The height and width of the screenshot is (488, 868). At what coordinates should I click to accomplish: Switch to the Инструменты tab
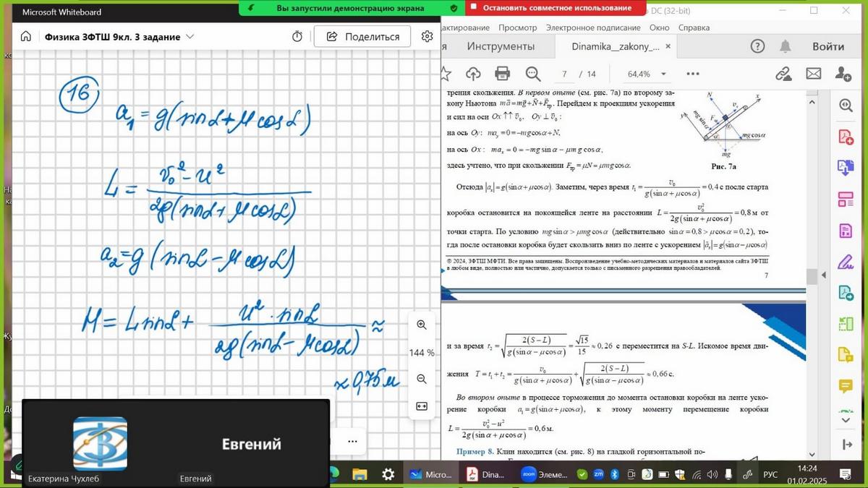click(x=501, y=46)
